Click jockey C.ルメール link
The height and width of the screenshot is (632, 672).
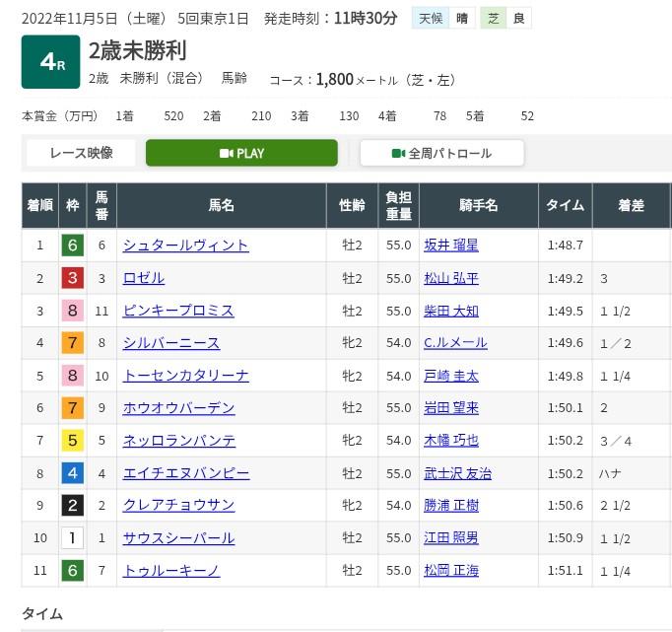[455, 343]
